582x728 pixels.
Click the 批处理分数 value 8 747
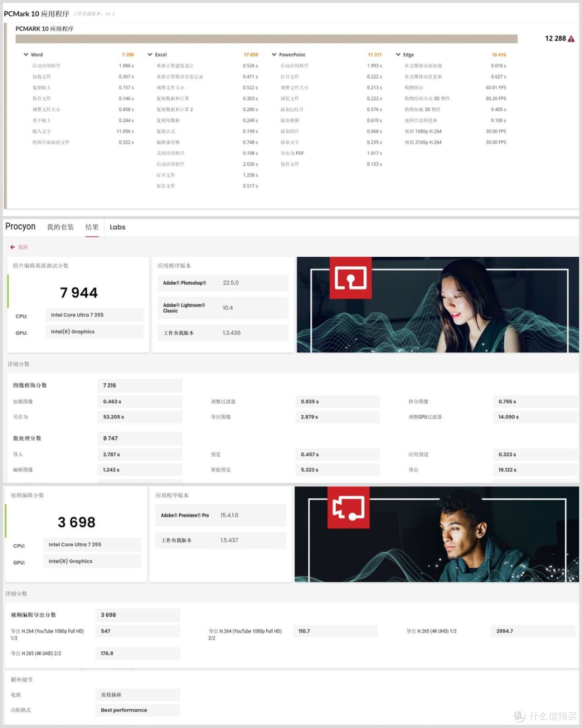coord(140,438)
